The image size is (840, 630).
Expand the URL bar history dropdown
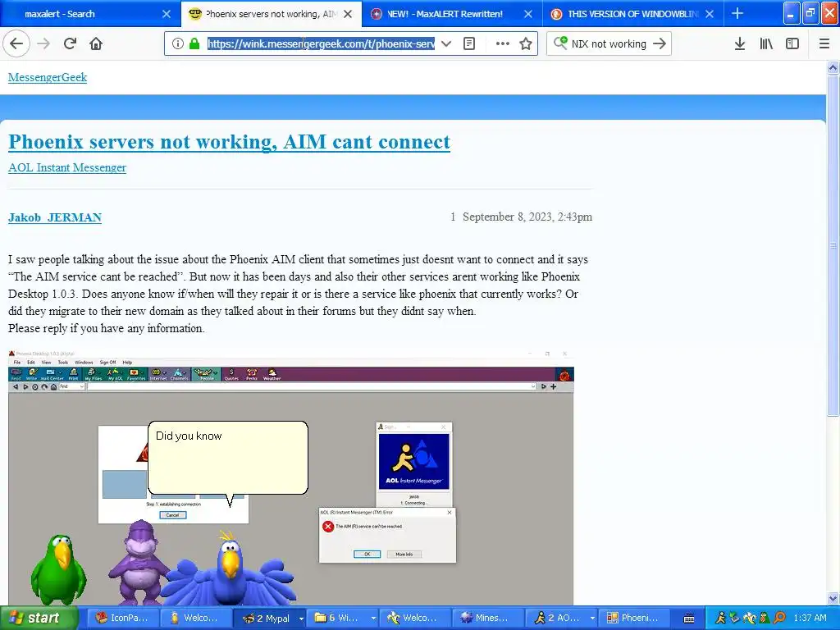[445, 44]
